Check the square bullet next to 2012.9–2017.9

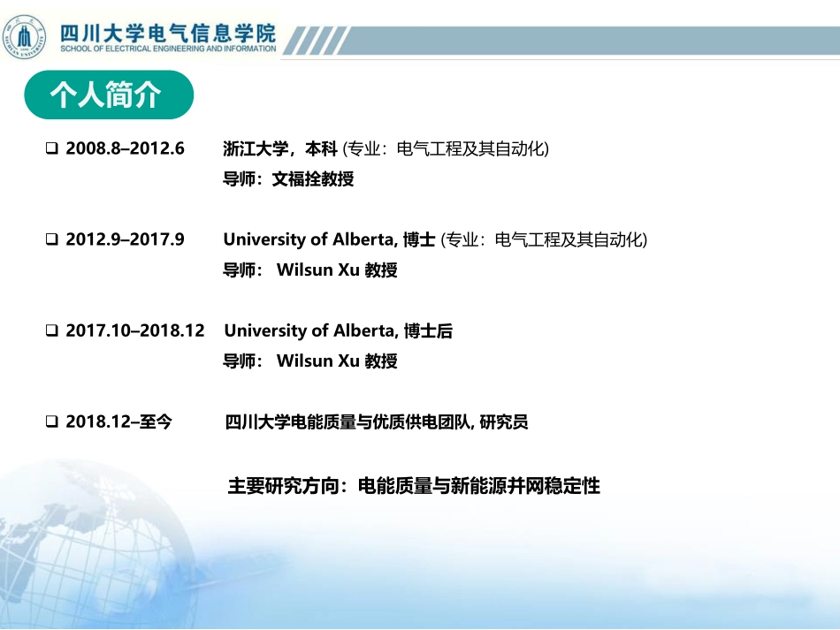tap(52, 240)
